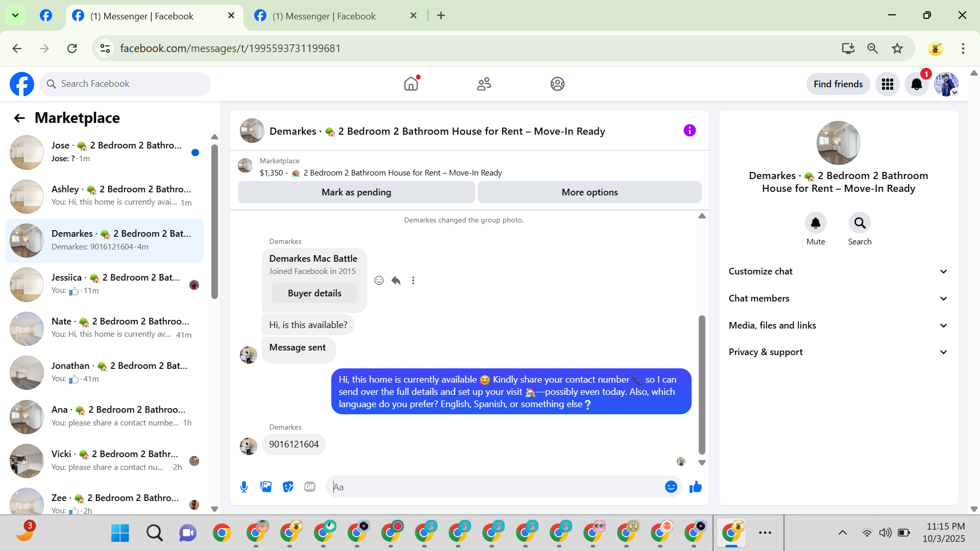
Task: Select the first Messenger Facebook tab
Action: [x=154, y=16]
